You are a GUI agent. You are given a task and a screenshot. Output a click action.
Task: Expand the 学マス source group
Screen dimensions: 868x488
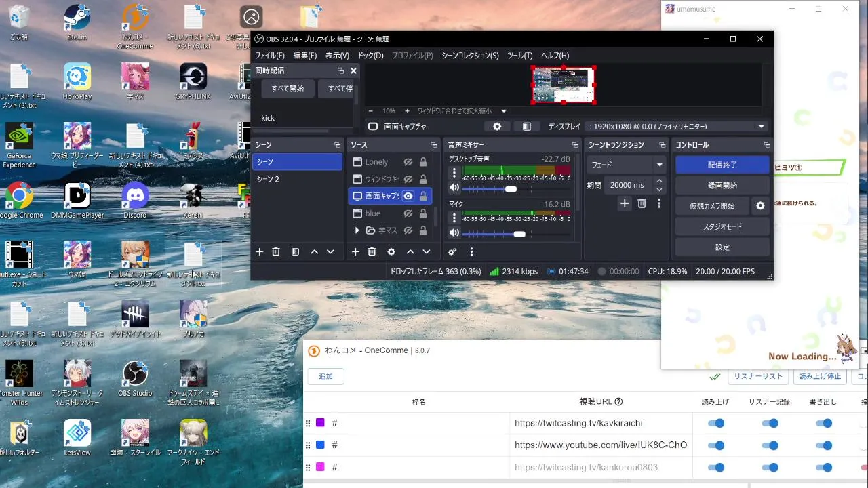tap(357, 230)
